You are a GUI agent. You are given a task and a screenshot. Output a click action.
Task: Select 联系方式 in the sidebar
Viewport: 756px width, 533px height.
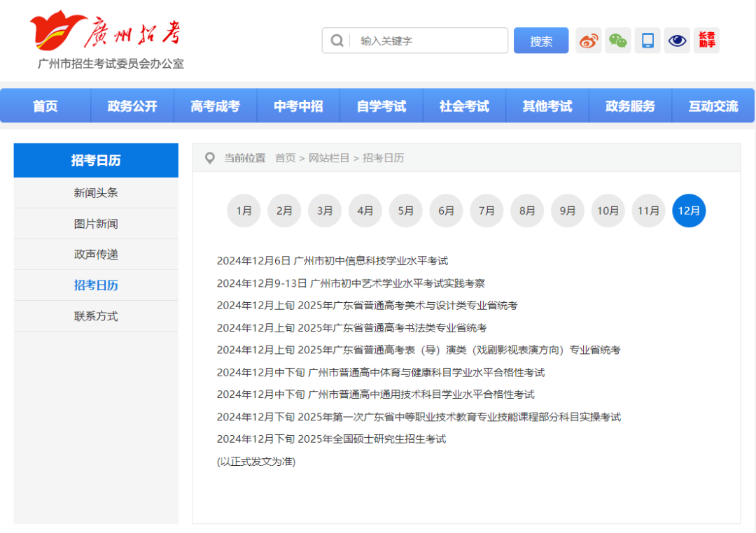pyautogui.click(x=96, y=316)
